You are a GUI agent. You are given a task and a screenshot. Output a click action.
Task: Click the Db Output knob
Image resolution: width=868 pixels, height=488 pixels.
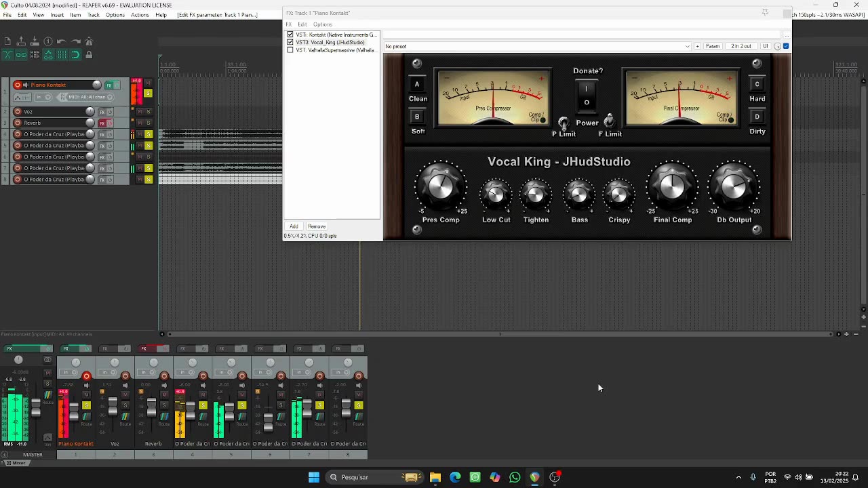coord(734,186)
